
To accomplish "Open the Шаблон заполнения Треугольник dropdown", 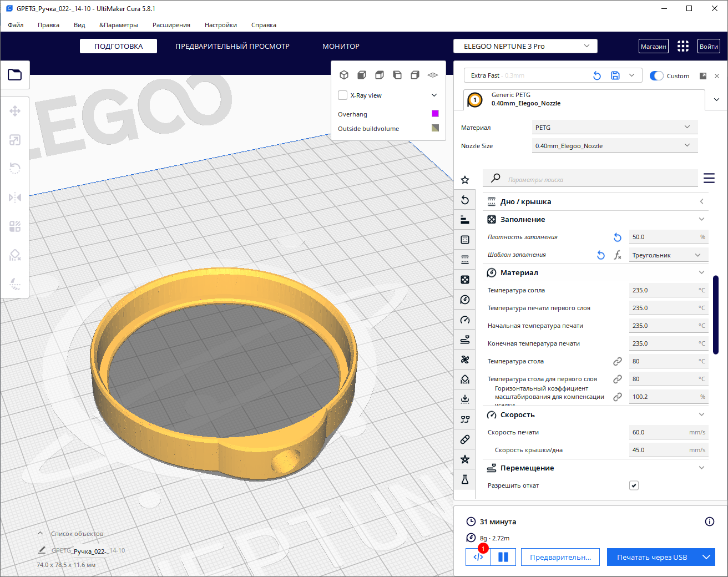I will [x=668, y=255].
